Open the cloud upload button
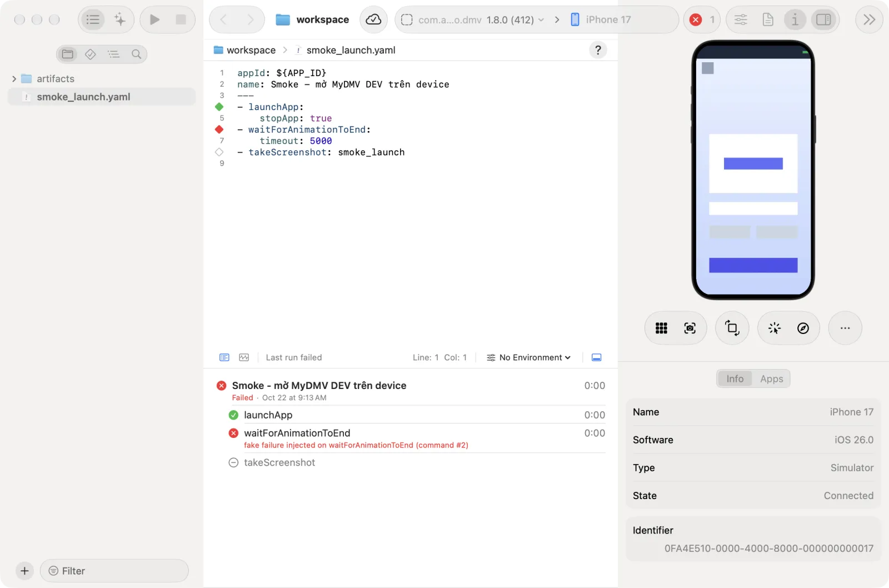The height and width of the screenshot is (588, 889). tap(373, 19)
